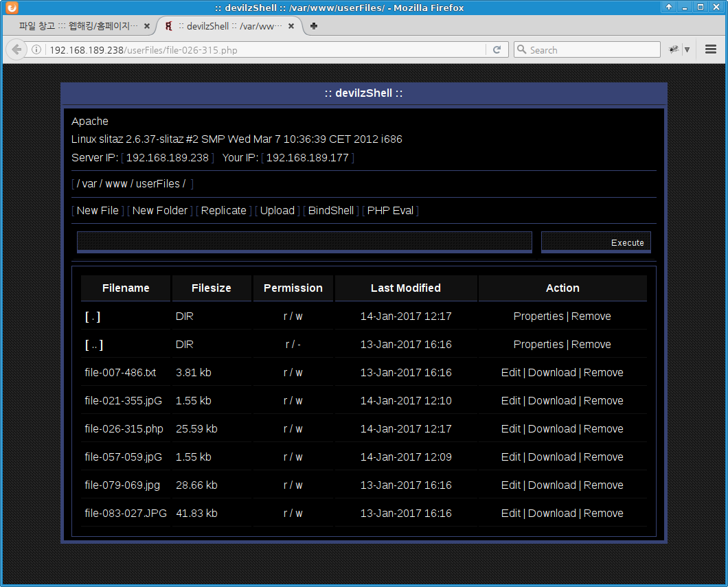
Task: Navigate to var in the path
Action: (89, 184)
